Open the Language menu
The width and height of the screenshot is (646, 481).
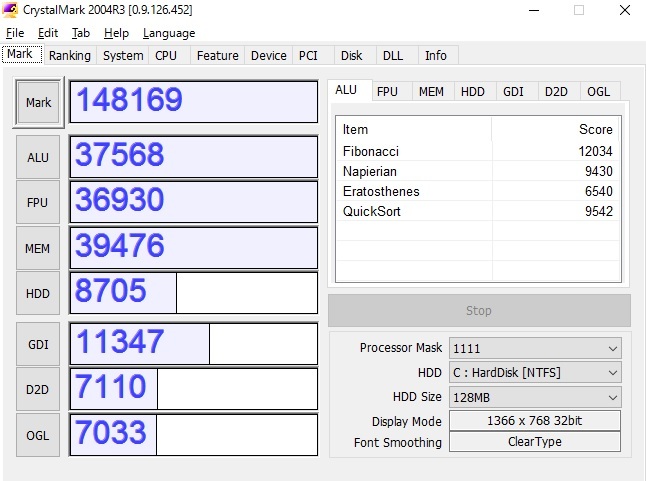click(x=169, y=33)
